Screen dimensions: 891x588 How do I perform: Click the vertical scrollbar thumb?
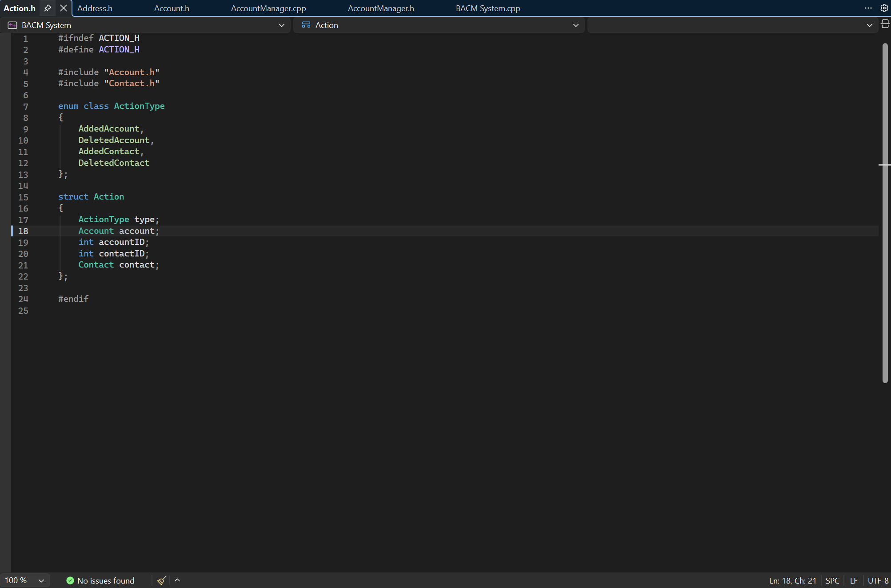click(x=885, y=212)
